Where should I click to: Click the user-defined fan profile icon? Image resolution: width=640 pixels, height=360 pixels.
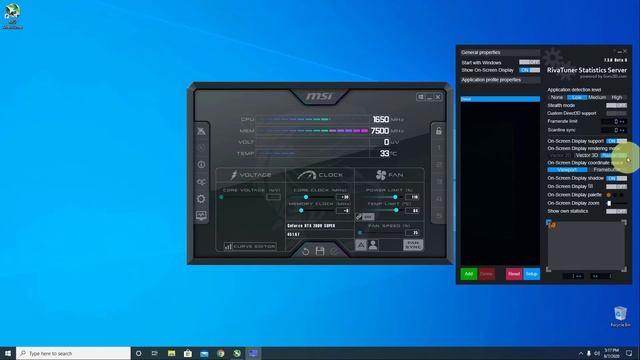[x=373, y=245]
